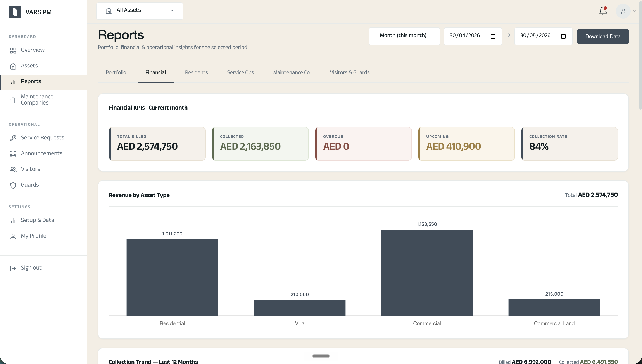Open calendar picker for 30/05/2026 end date
The width and height of the screenshot is (642, 364).
click(x=563, y=36)
